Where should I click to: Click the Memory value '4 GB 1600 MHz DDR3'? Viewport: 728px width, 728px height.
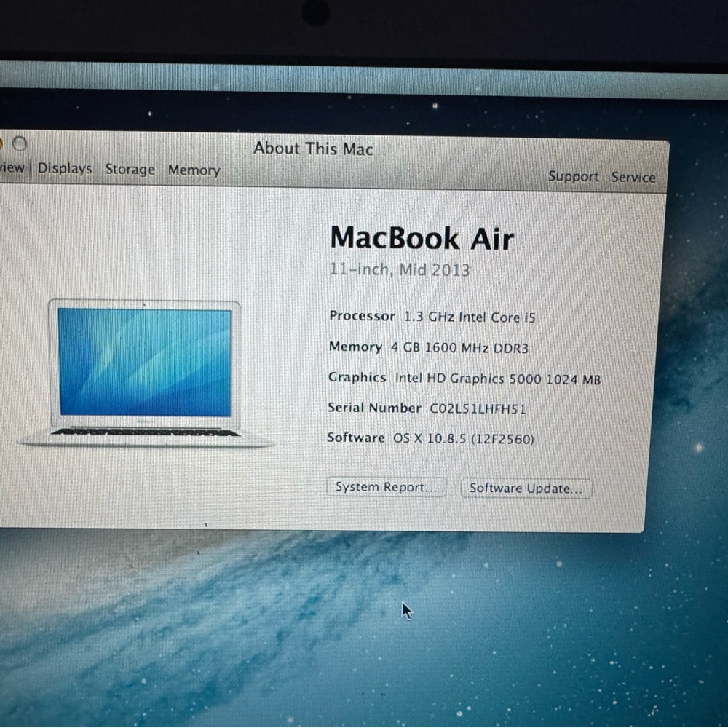(459, 348)
